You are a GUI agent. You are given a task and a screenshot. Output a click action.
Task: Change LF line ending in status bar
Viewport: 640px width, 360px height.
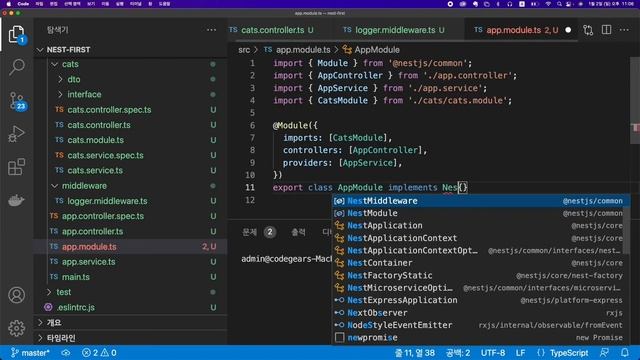[x=520, y=353]
